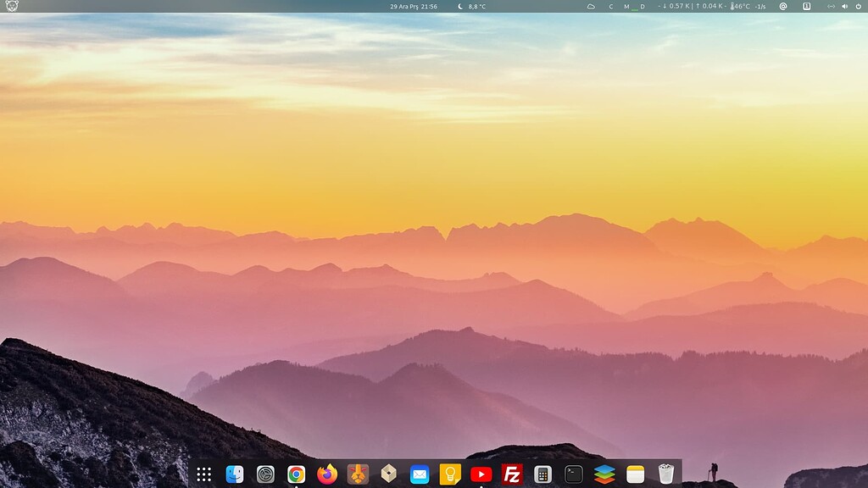Click the M keyboard layout indicator
Image resolution: width=868 pixels, height=488 pixels.
(625, 7)
